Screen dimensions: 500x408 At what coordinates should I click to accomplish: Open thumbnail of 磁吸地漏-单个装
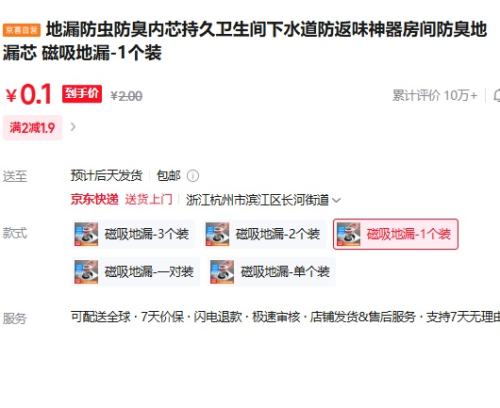click(x=222, y=272)
